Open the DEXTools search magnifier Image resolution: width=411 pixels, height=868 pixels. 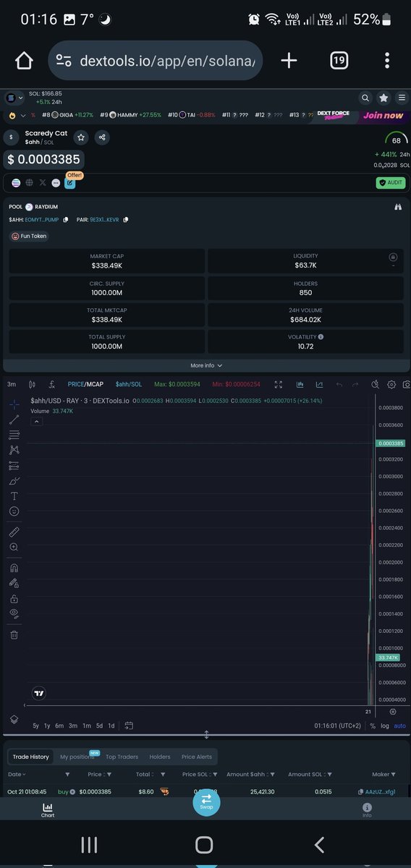(367, 98)
